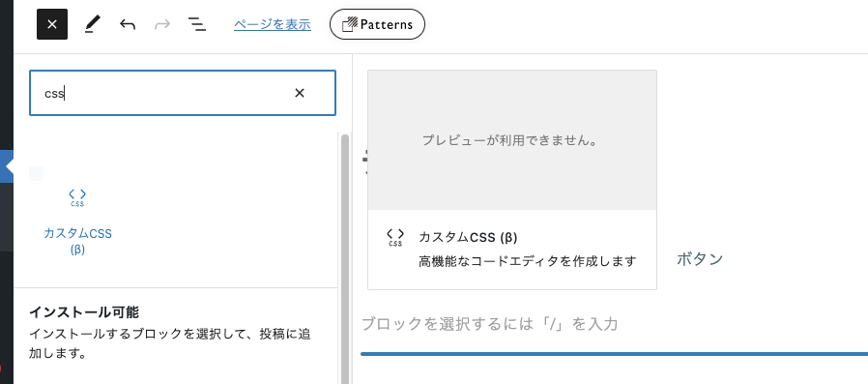The width and height of the screenshot is (868, 384).
Task: Close the block inserter with the X button
Action: point(52,24)
